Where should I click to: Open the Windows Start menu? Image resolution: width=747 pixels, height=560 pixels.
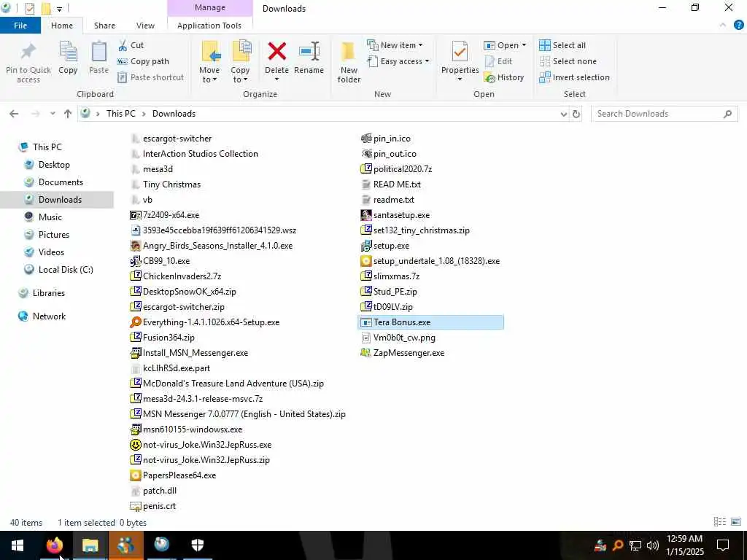tap(18, 545)
